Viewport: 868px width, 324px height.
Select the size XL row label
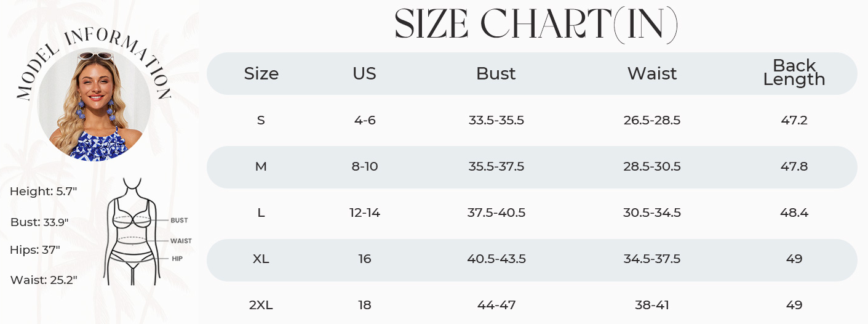pyautogui.click(x=261, y=259)
